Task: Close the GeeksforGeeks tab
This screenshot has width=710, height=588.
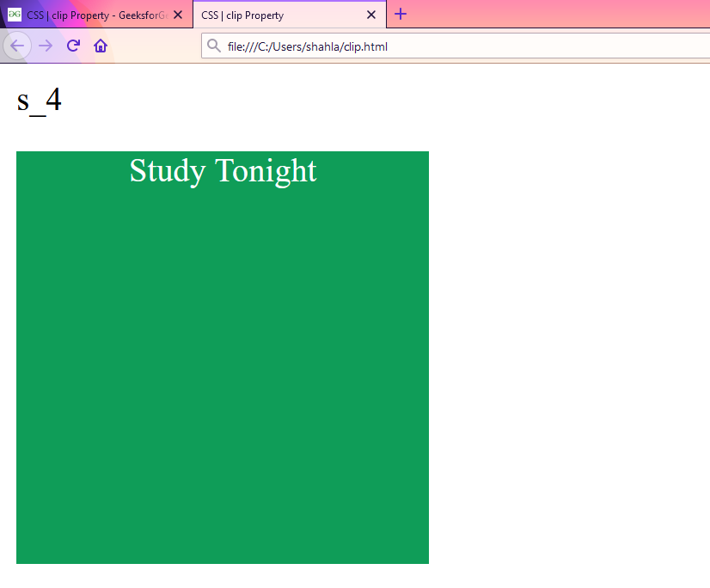Action: pos(177,14)
